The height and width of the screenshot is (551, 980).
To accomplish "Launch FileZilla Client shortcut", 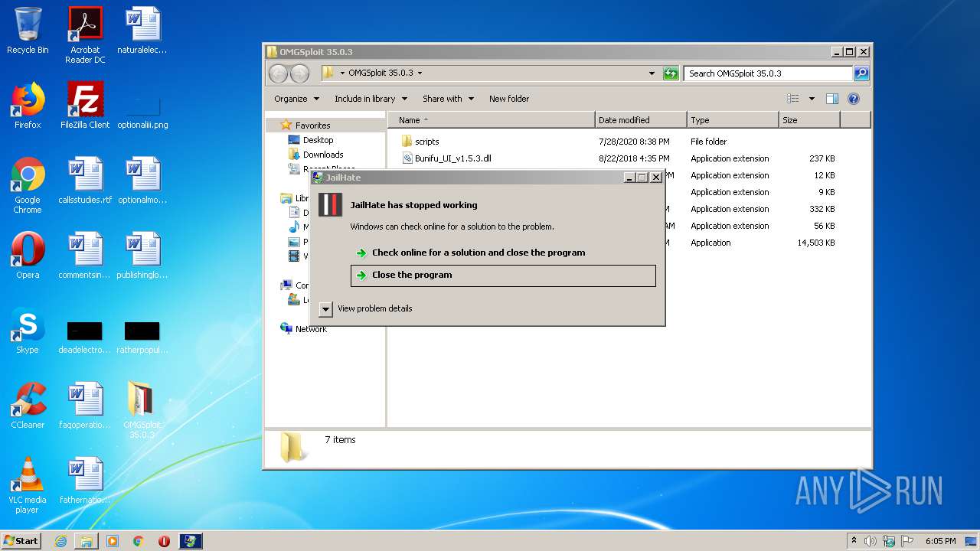I will click(85, 106).
